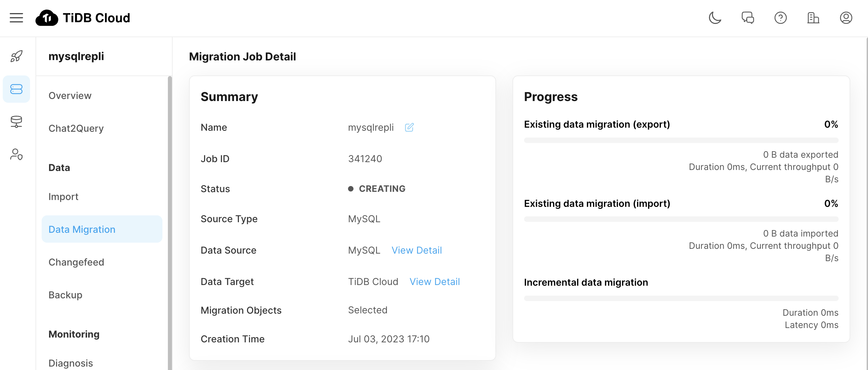Click the rocket getting started icon

[16, 56]
